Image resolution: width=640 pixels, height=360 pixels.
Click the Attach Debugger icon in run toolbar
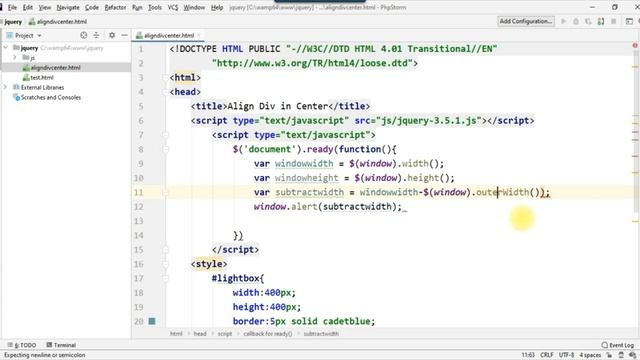[601, 21]
